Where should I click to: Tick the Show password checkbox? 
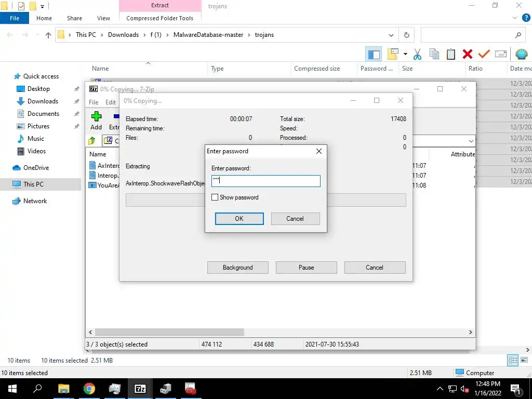point(215,197)
